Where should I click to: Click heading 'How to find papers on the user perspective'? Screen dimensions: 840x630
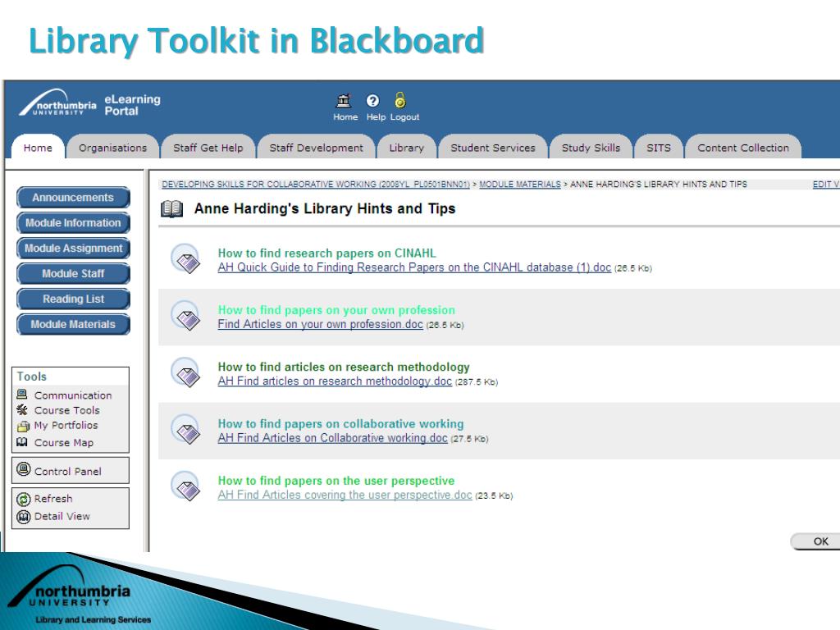(x=336, y=481)
